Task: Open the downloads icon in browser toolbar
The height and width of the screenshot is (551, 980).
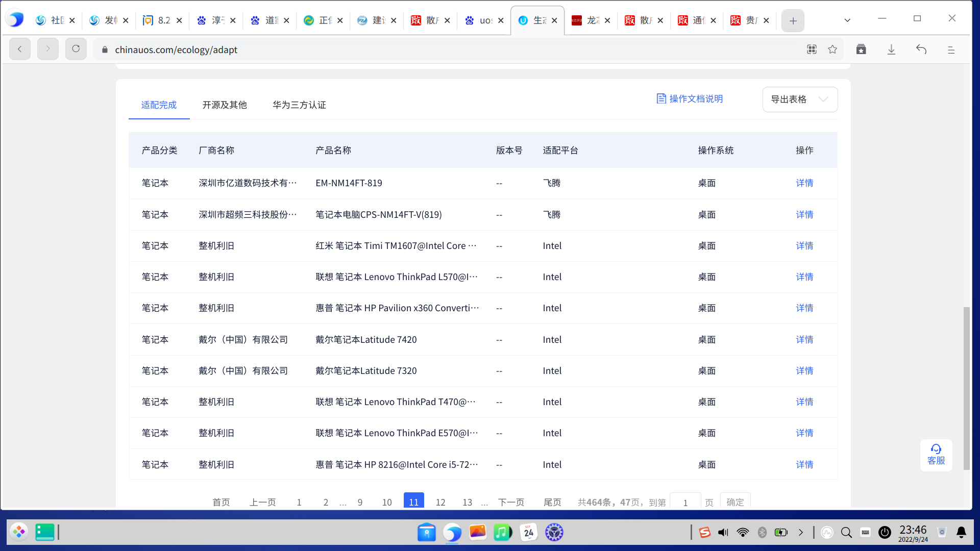Action: [891, 49]
